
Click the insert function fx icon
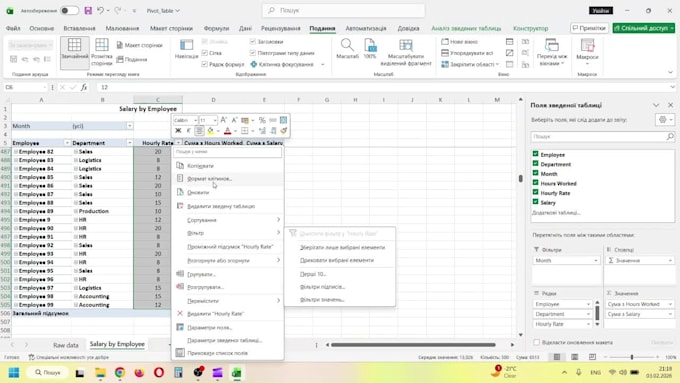click(84, 87)
